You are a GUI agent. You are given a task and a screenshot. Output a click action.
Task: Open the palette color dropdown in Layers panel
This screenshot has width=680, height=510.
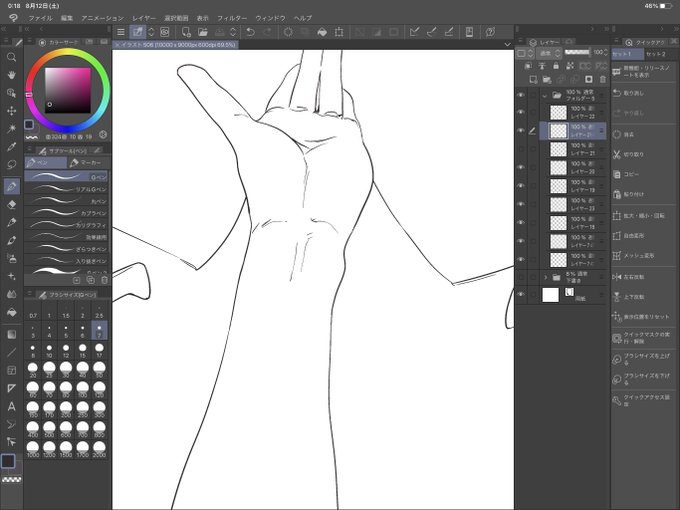(x=525, y=53)
